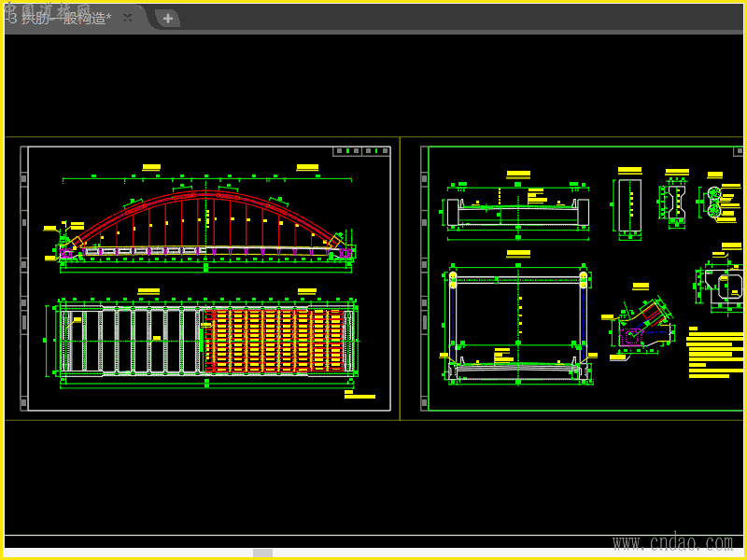Click the horizontal scrollbar thumb at the bottom
Viewport: 747px width, 560px height.
click(262, 553)
